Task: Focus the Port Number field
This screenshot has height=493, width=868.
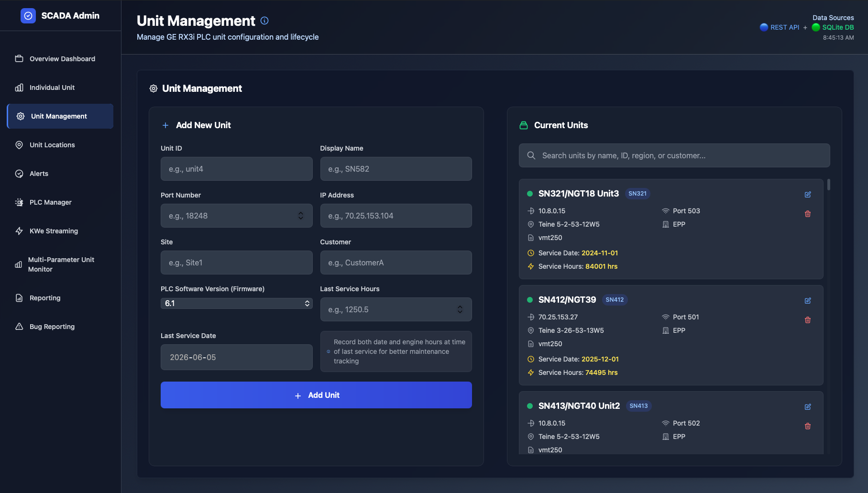Action: [x=237, y=216]
